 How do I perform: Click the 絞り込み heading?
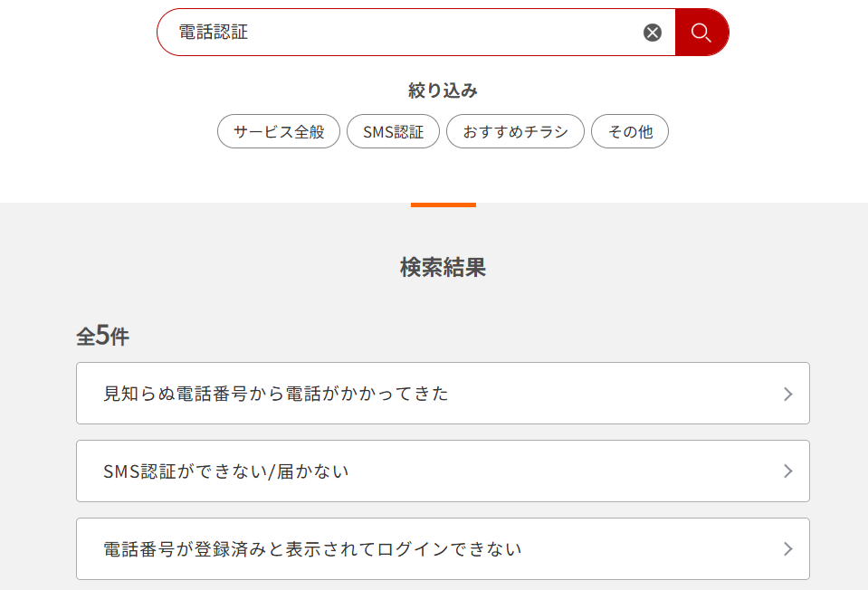tap(443, 90)
